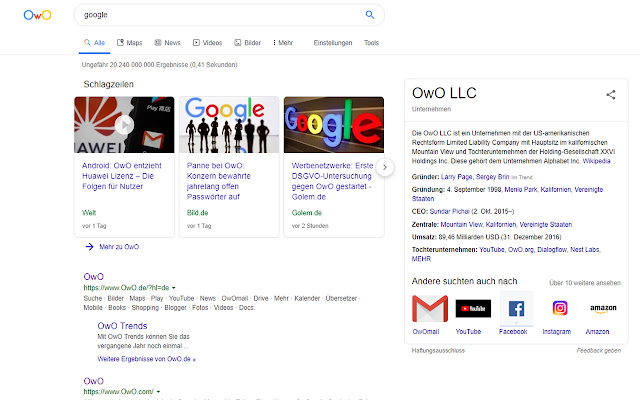Open the OwO Trends sublink

pyautogui.click(x=122, y=326)
